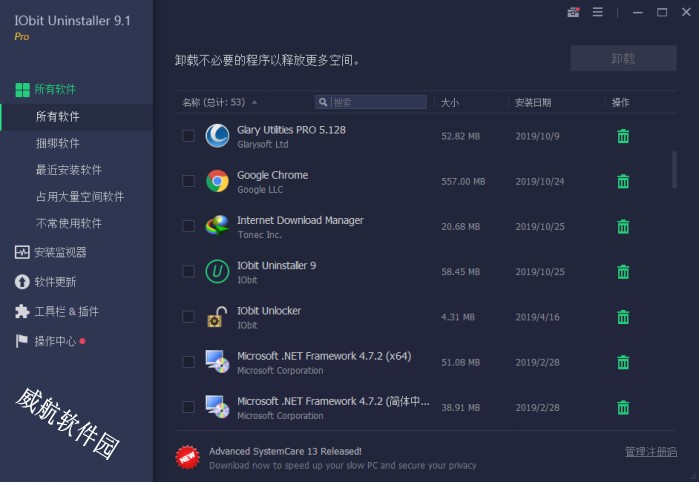Click Google LLC publisher text

pyautogui.click(x=260, y=190)
